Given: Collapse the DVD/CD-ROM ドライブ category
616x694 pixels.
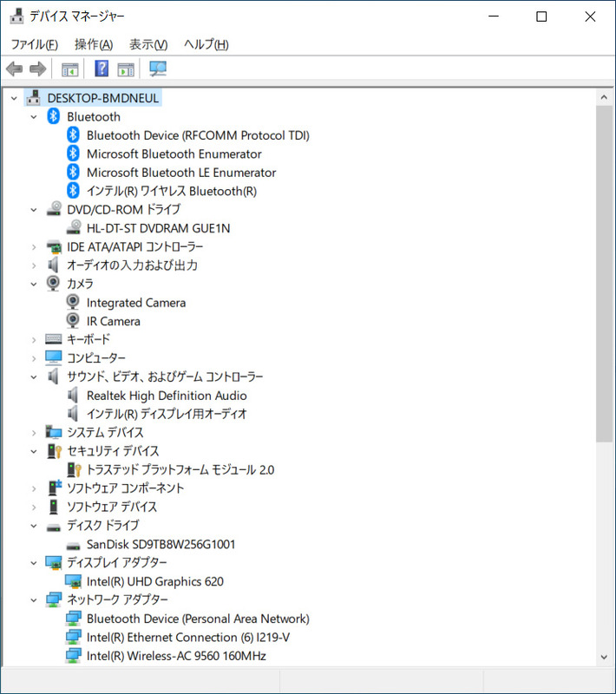Looking at the screenshot, I should [x=34, y=210].
